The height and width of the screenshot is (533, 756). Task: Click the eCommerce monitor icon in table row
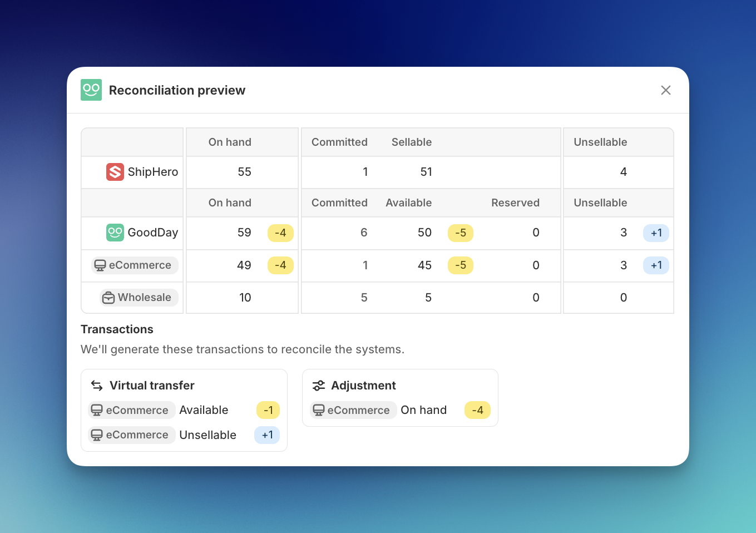pyautogui.click(x=100, y=265)
